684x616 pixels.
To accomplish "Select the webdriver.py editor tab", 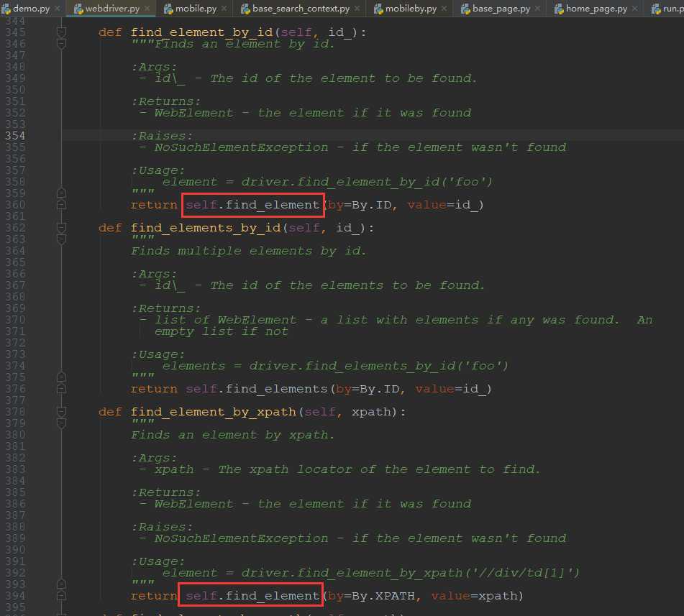I will tap(112, 9).
